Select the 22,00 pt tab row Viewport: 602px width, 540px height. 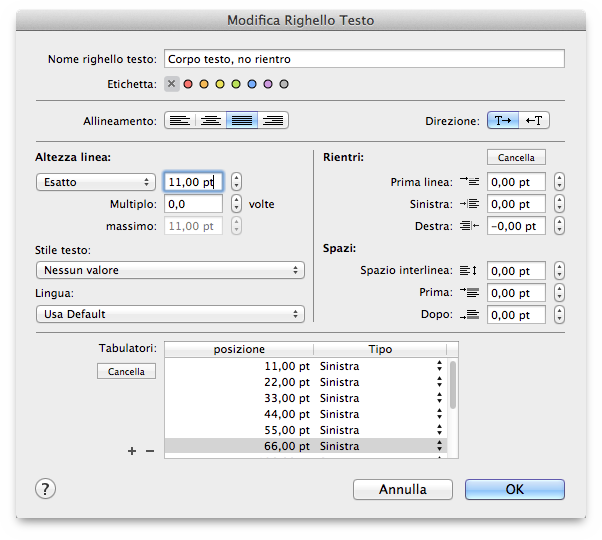coord(306,382)
